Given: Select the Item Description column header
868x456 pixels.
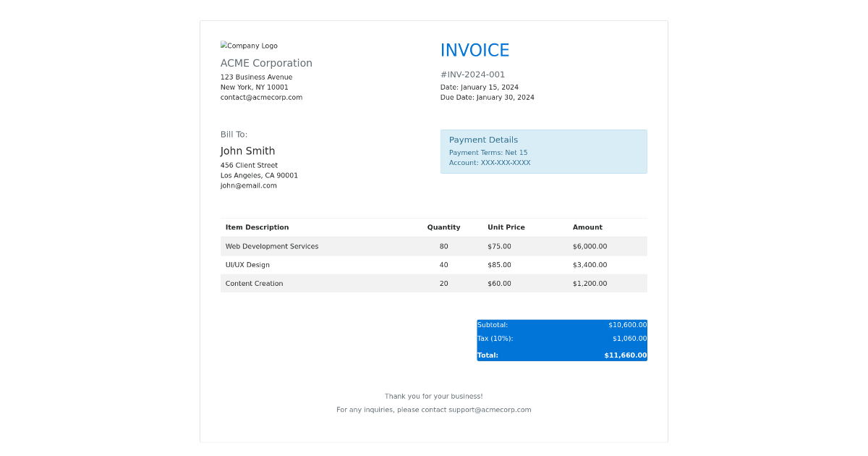Looking at the screenshot, I should [x=257, y=227].
